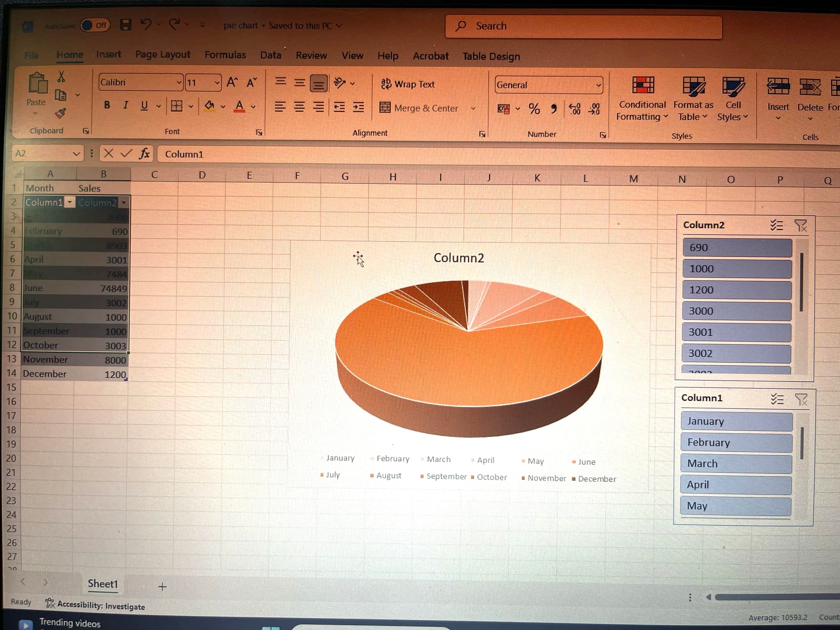Click the Insert Function fx icon
The height and width of the screenshot is (630, 840).
144,154
